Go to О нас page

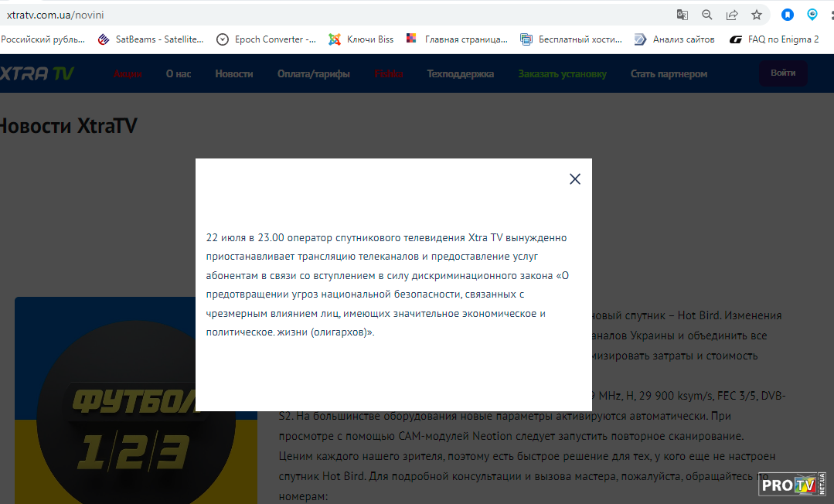(x=178, y=74)
